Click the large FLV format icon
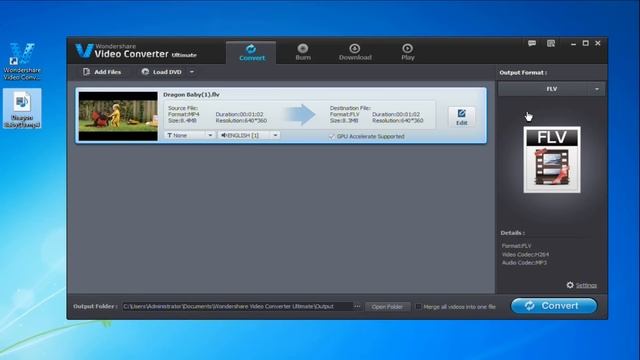This screenshot has height=360, width=640. tap(552, 160)
